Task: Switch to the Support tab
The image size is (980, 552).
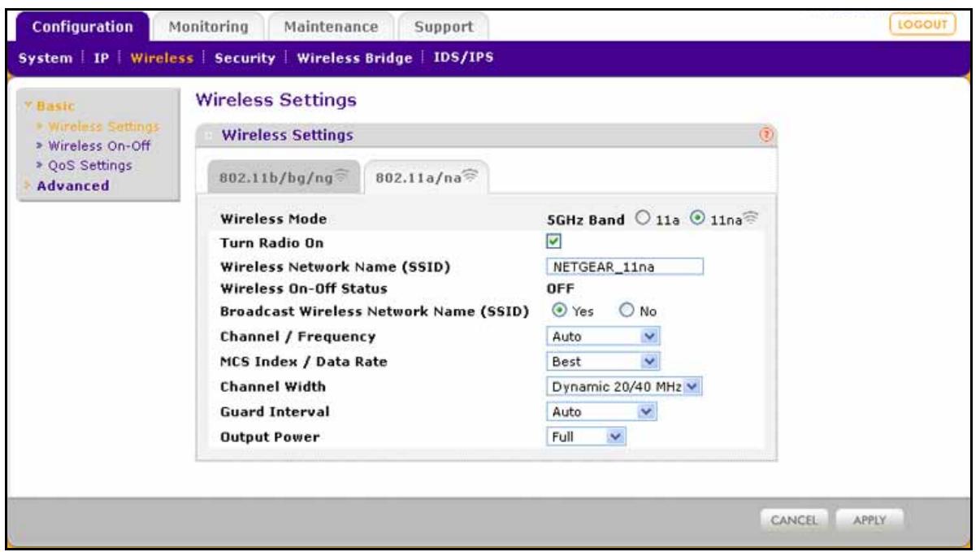Action: [x=444, y=27]
